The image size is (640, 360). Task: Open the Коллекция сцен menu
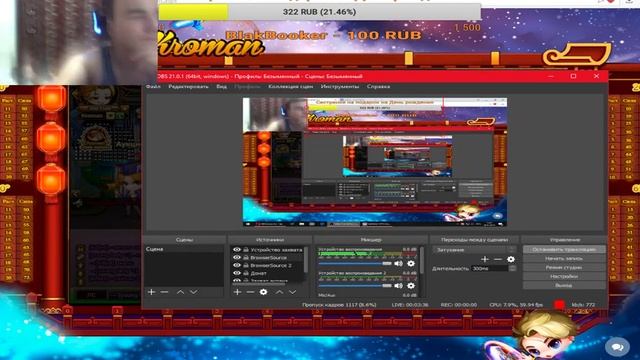point(291,87)
